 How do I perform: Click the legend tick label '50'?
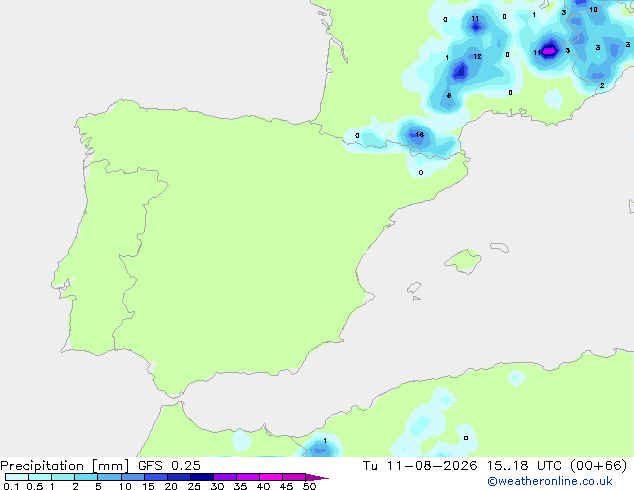pos(309,486)
